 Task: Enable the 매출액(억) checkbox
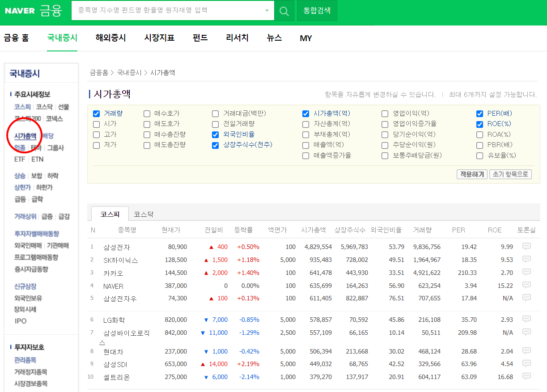(x=305, y=145)
